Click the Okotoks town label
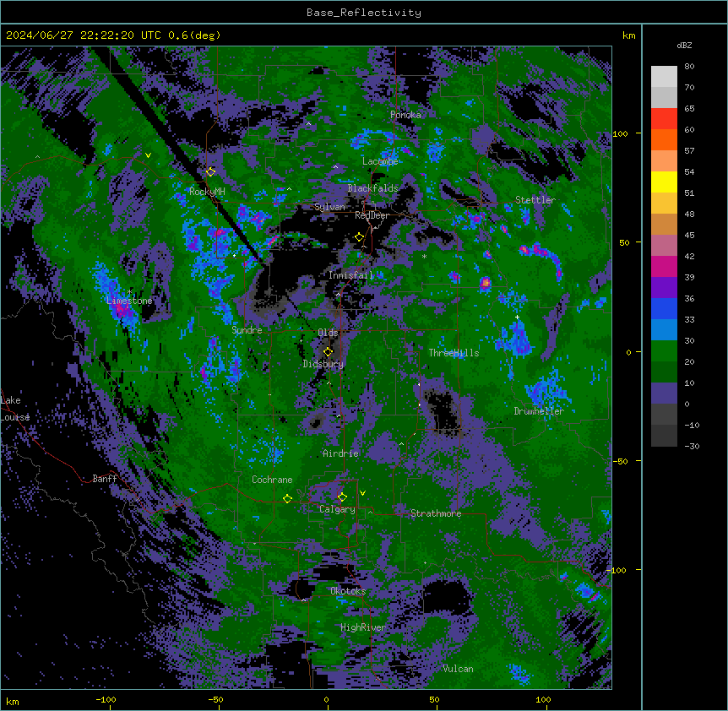This screenshot has width=728, height=711. point(348,591)
